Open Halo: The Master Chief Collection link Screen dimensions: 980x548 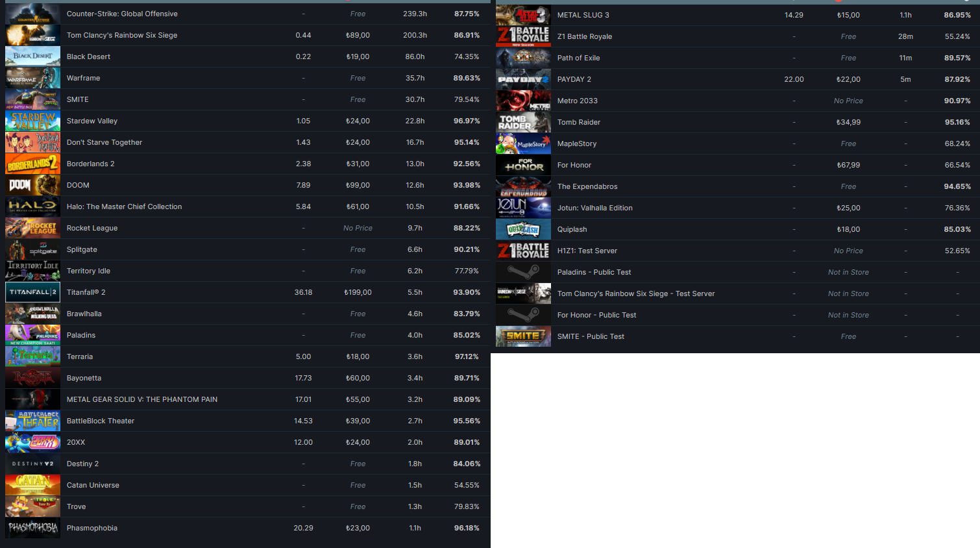click(x=125, y=206)
